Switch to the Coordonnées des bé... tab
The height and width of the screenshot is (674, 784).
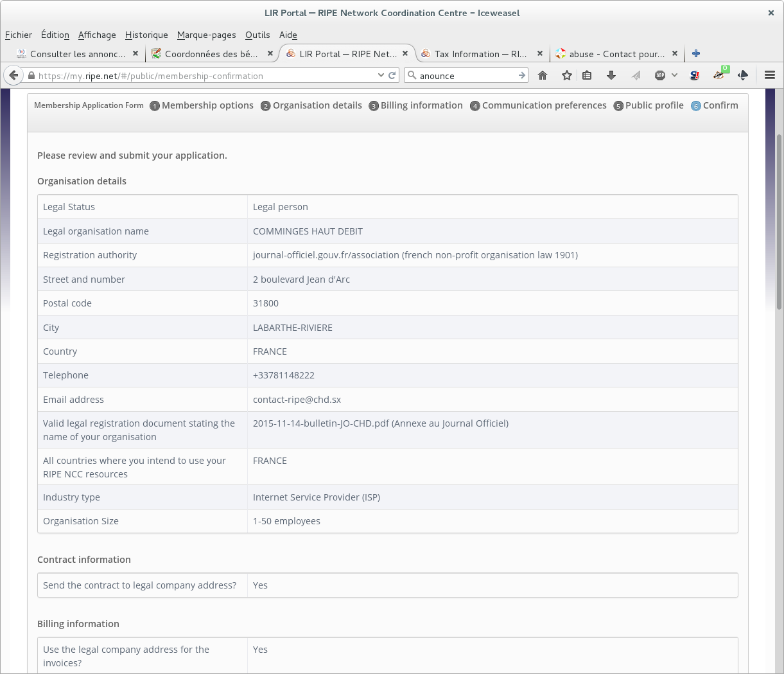click(x=211, y=54)
